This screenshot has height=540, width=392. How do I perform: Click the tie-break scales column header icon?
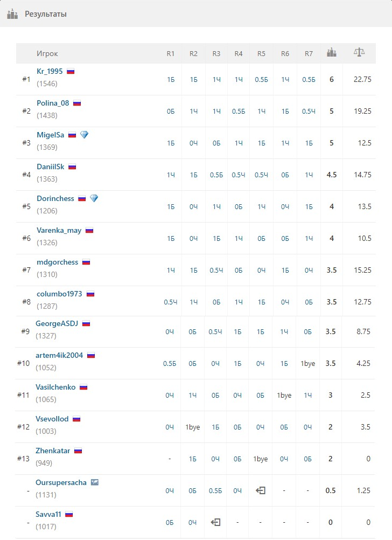tap(359, 52)
